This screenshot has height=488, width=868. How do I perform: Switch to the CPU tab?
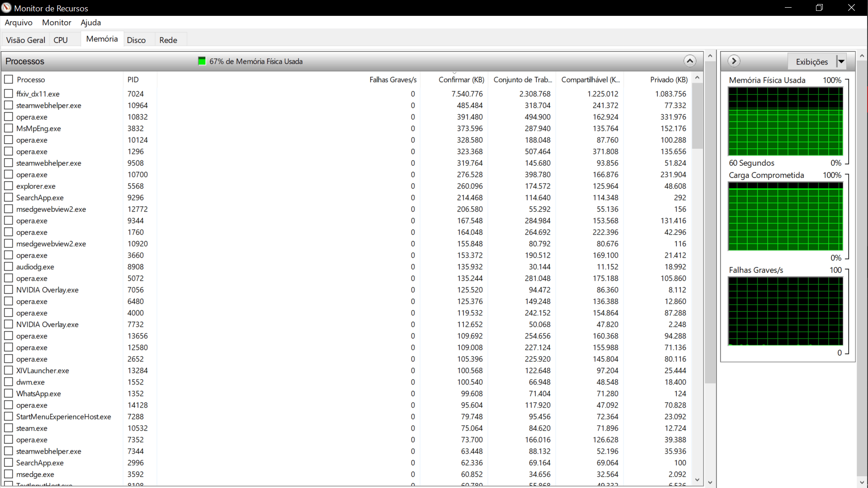click(x=61, y=40)
